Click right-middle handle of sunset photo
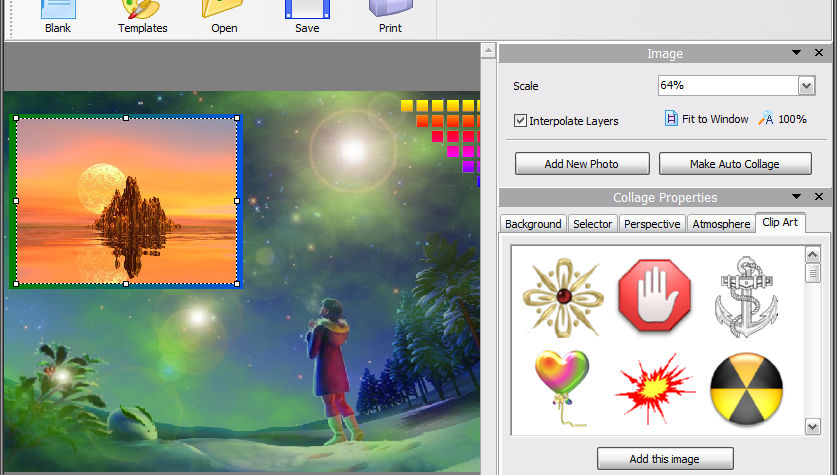The height and width of the screenshot is (475, 837). click(x=237, y=201)
